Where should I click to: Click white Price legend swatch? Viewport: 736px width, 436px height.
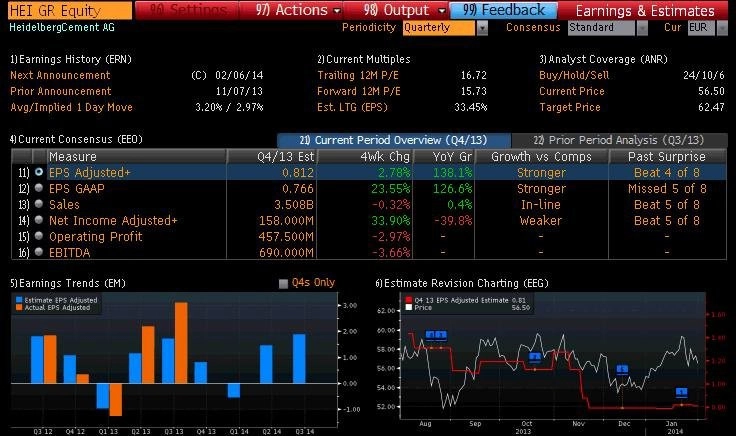[409, 307]
